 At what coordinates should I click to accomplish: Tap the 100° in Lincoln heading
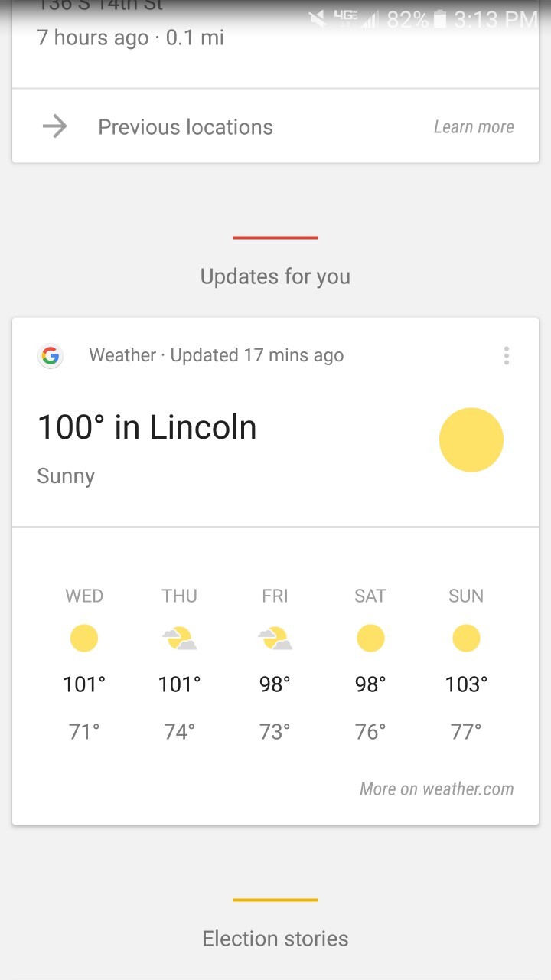[x=147, y=427]
